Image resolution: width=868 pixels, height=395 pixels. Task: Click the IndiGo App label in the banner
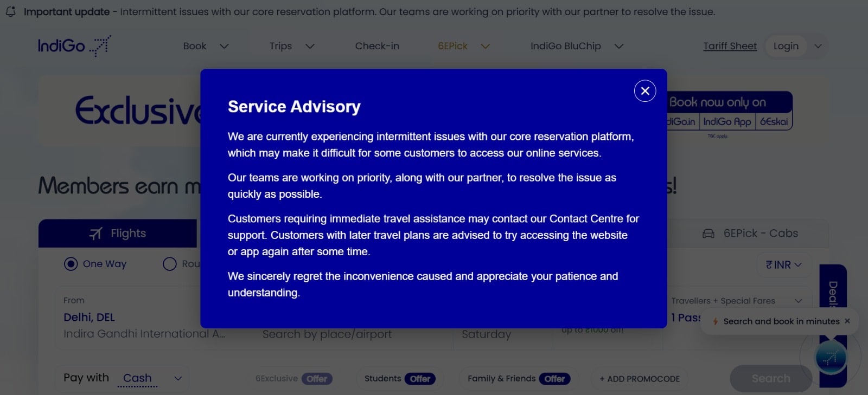pos(727,121)
